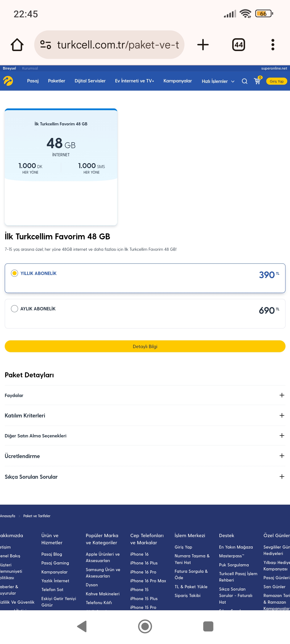The height and width of the screenshot is (644, 290).
Task: Click the Detaylı Bilgi button
Action: (145, 346)
